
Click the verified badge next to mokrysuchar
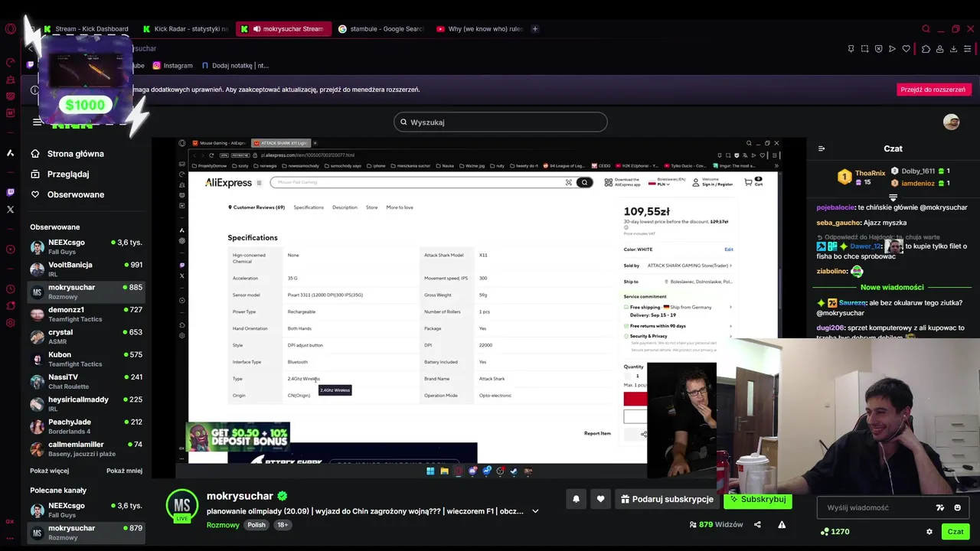pyautogui.click(x=282, y=496)
